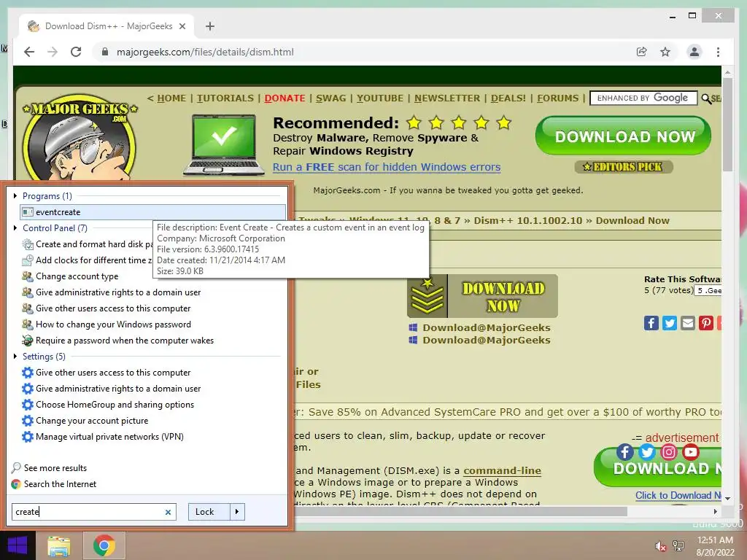View site info via the padlock icon
Image resolution: width=747 pixels, height=560 pixels.
105,52
